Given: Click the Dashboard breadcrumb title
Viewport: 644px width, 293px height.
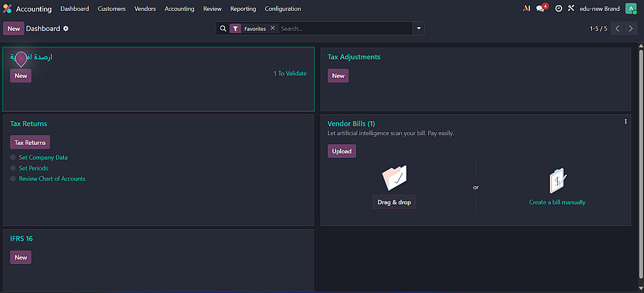Looking at the screenshot, I should (43, 29).
